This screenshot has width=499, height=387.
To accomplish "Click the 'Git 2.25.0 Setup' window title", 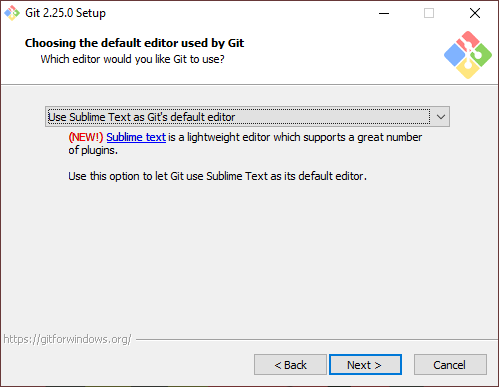I will pyautogui.click(x=65, y=13).
